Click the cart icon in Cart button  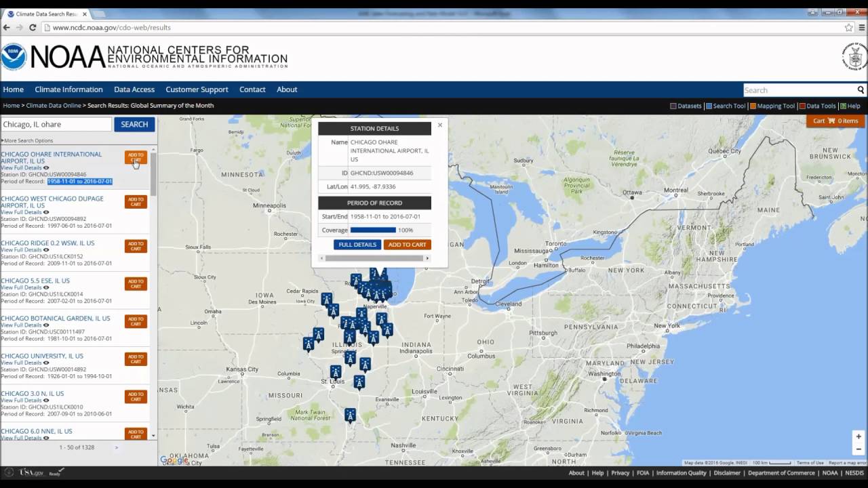tap(831, 121)
